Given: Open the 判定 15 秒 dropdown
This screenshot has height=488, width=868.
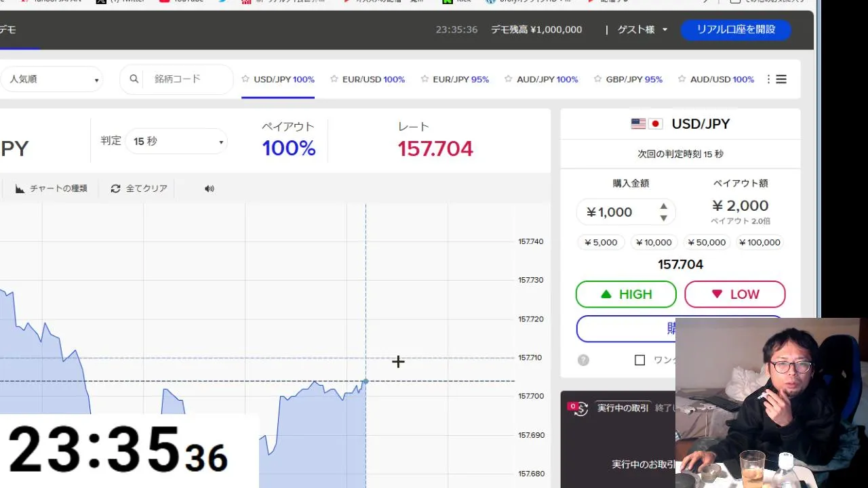Looking at the screenshot, I should tap(176, 141).
